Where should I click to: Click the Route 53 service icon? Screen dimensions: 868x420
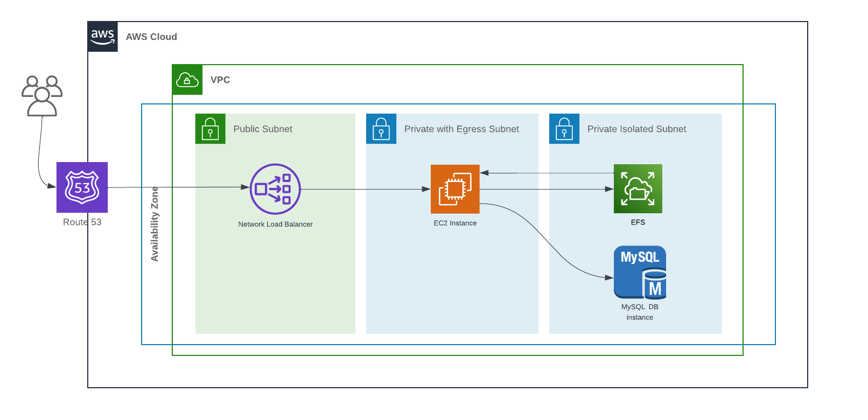(x=82, y=187)
